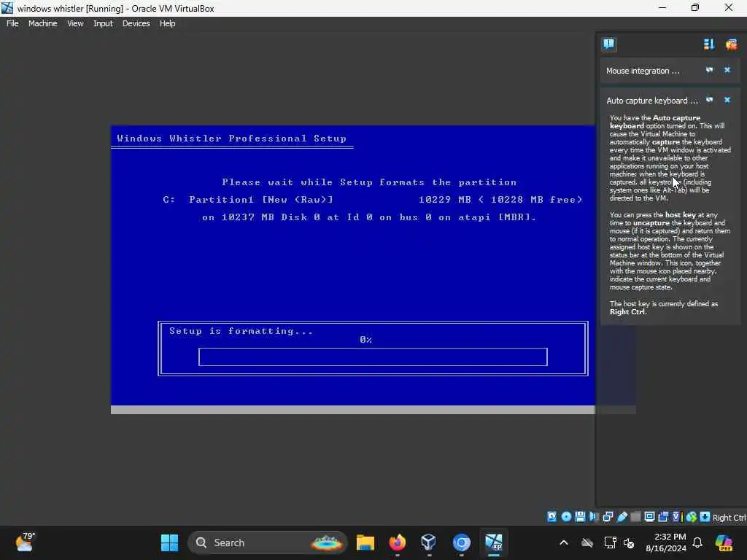
Task: Click the display status icon
Action: [649, 517]
